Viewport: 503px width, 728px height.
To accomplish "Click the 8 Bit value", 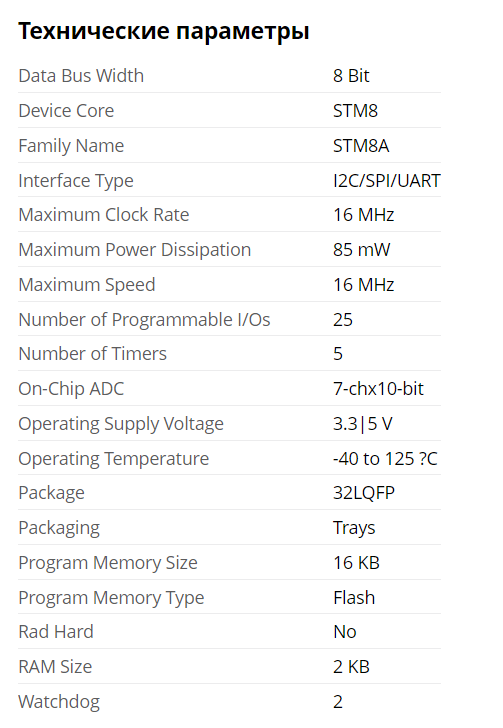I will coord(351,76).
